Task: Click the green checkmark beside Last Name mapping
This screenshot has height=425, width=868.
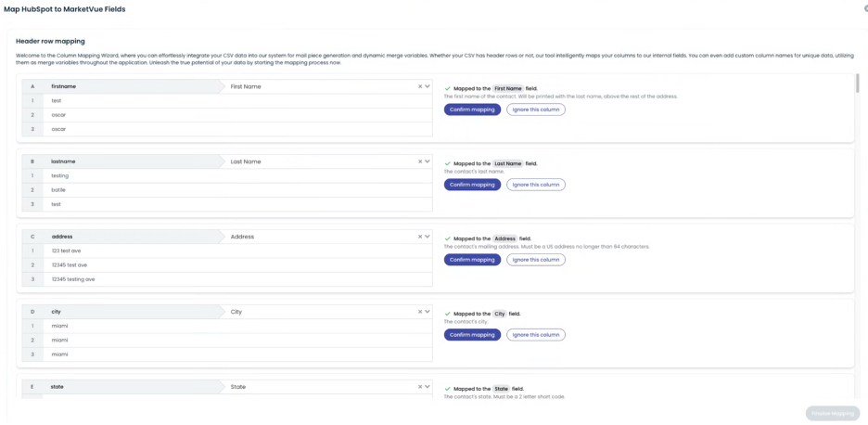Action: (x=447, y=163)
